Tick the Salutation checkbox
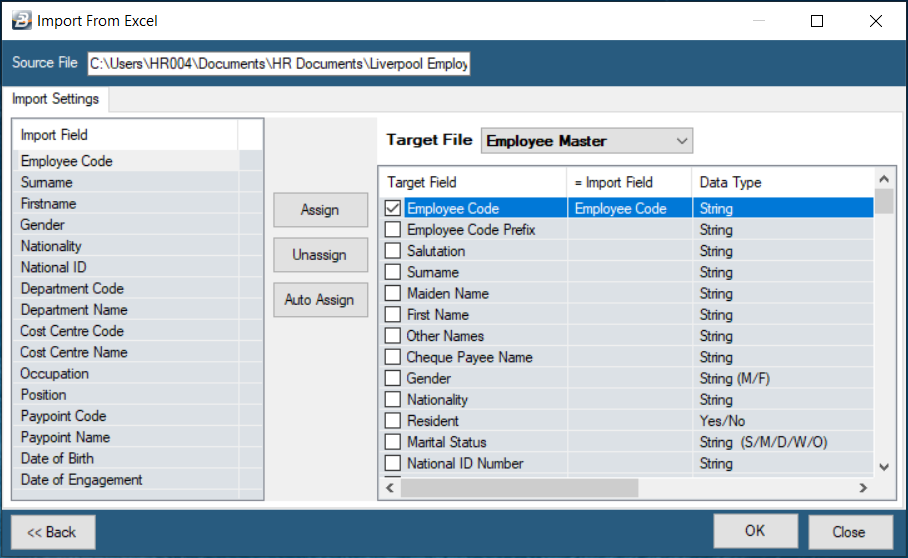Viewport: 908px width, 558px height. tap(393, 251)
